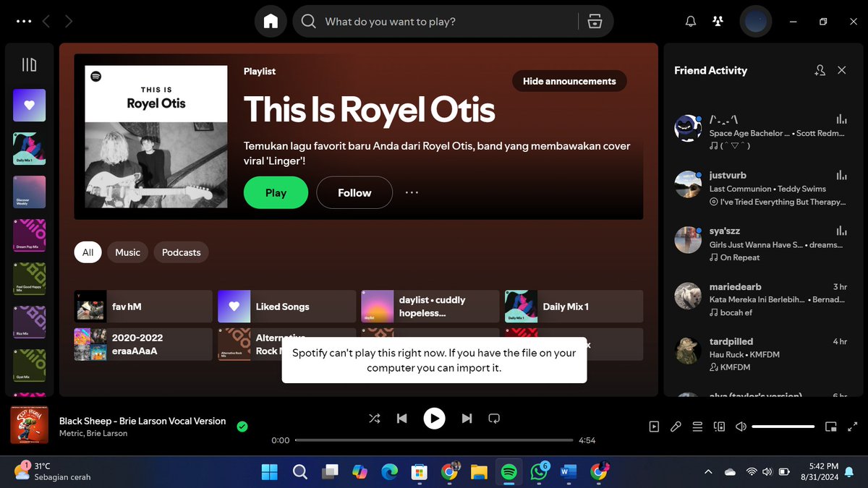Open mariedearb's friend activity
The height and width of the screenshot is (488, 868).
[760, 299]
